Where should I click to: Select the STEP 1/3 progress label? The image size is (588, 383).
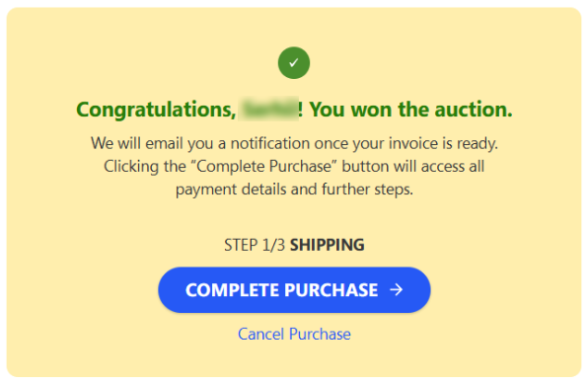255,245
